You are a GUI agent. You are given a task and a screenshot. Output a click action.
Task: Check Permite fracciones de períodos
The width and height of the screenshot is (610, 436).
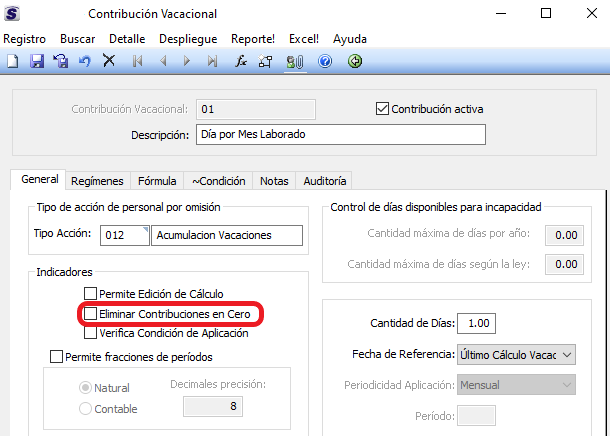pyautogui.click(x=56, y=357)
